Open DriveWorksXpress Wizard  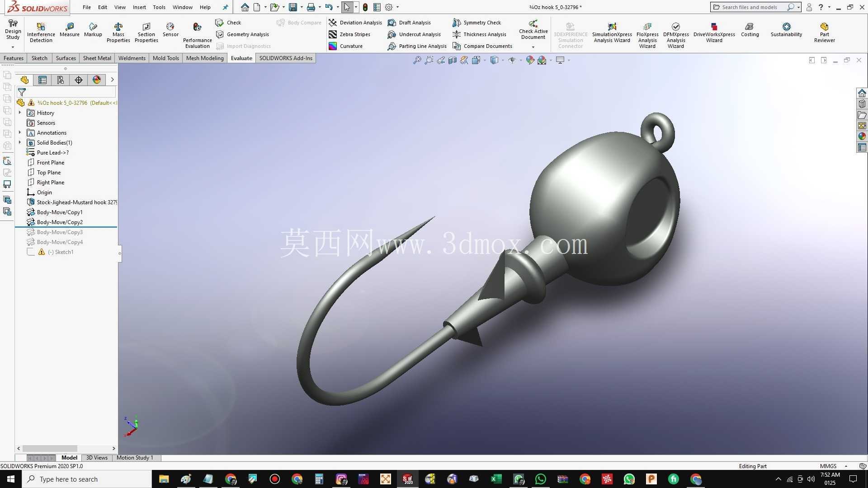point(714,33)
